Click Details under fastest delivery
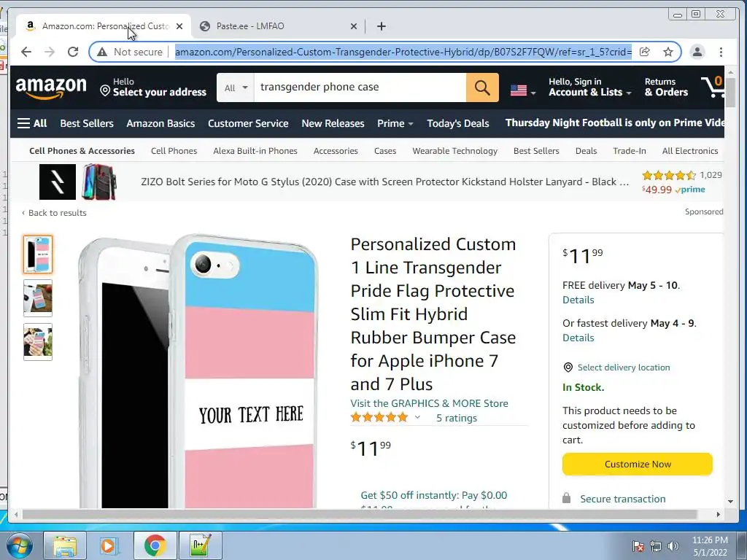The image size is (747, 560). (578, 338)
